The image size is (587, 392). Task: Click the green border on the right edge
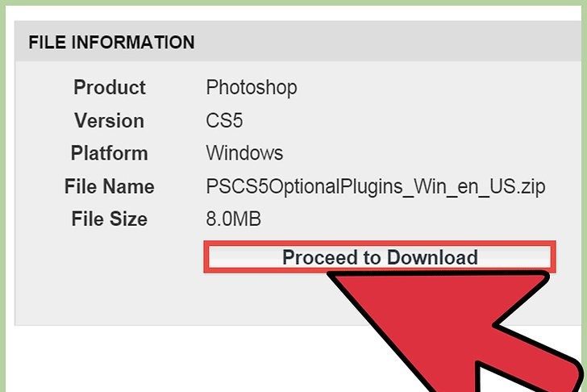pyautogui.click(x=581, y=161)
